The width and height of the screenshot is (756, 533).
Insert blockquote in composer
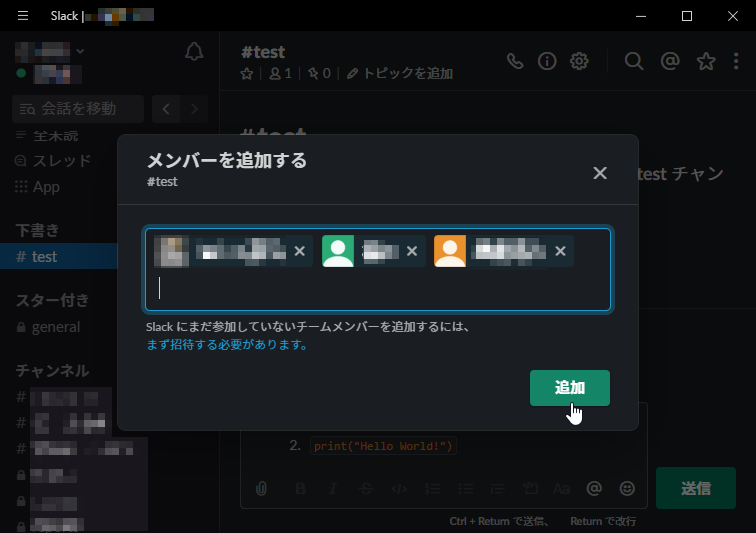click(x=498, y=489)
